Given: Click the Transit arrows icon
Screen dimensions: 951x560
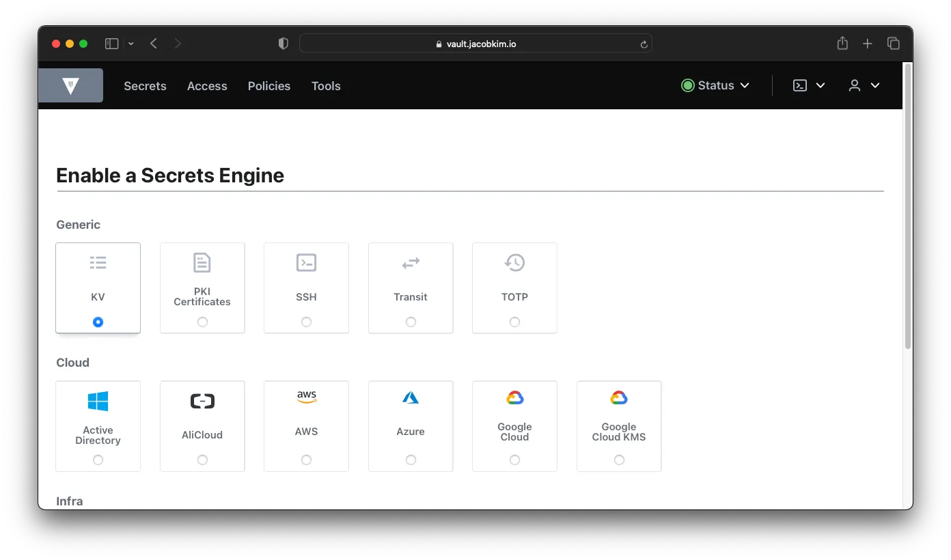Looking at the screenshot, I should coord(411,262).
